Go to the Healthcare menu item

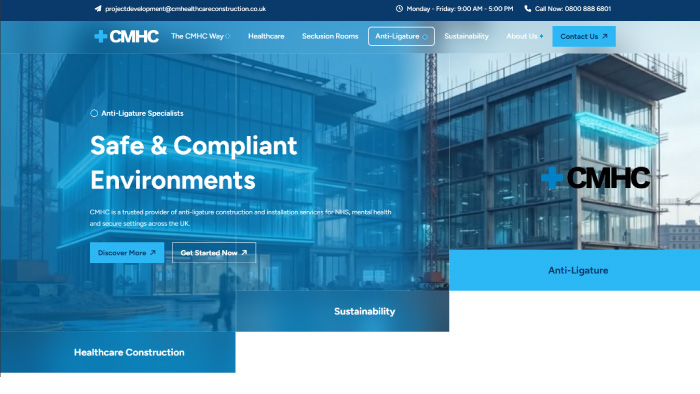[x=266, y=36]
